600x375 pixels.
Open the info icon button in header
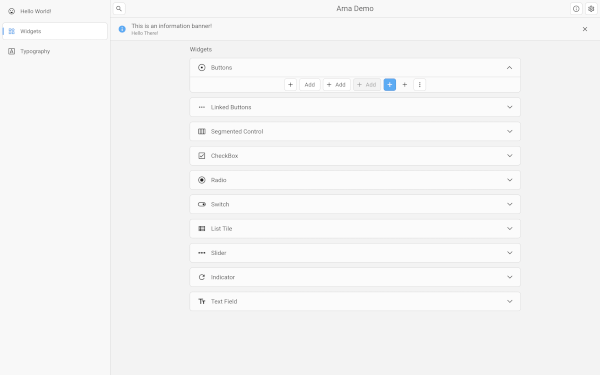pyautogui.click(x=576, y=8)
